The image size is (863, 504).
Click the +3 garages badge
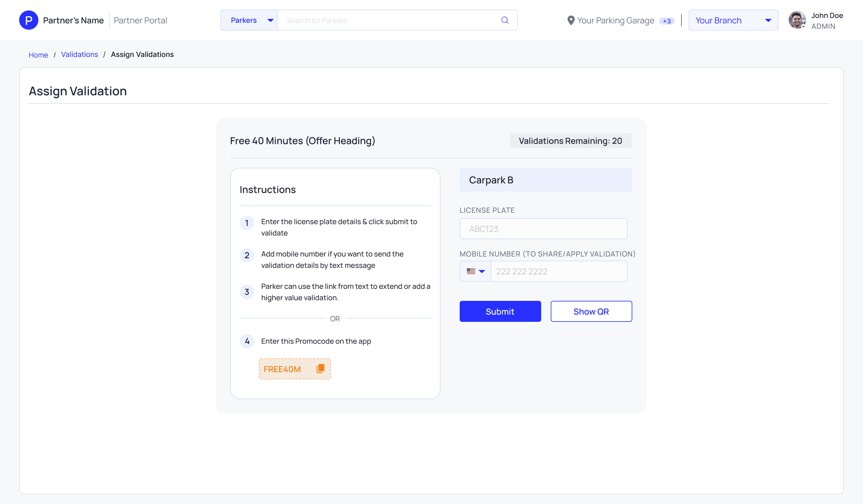[666, 21]
